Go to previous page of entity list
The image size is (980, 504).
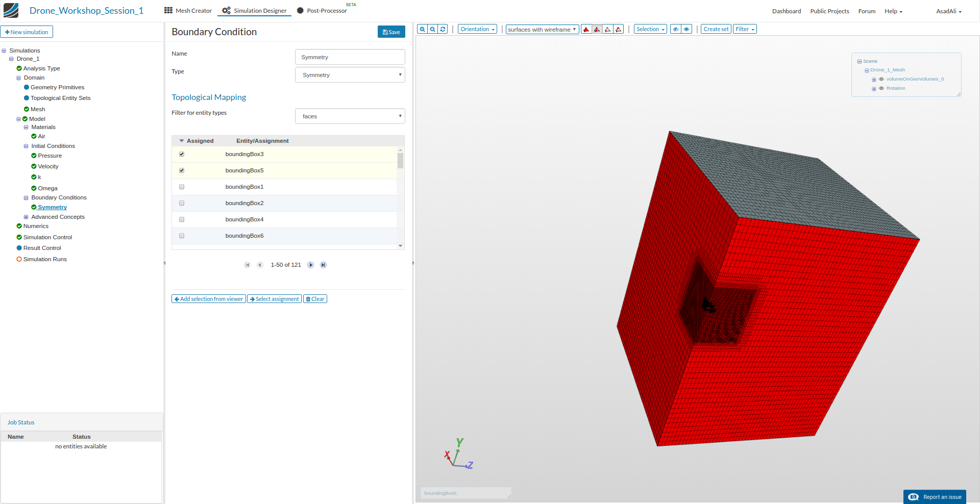coord(260,265)
